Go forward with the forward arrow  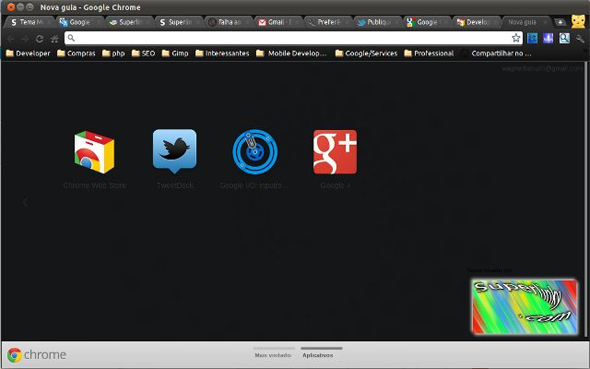click(x=24, y=38)
